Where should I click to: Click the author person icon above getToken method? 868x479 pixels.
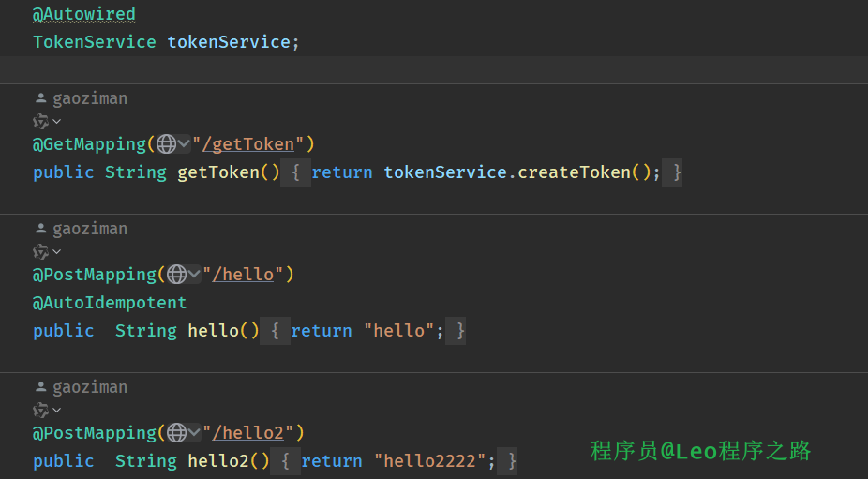coord(40,98)
